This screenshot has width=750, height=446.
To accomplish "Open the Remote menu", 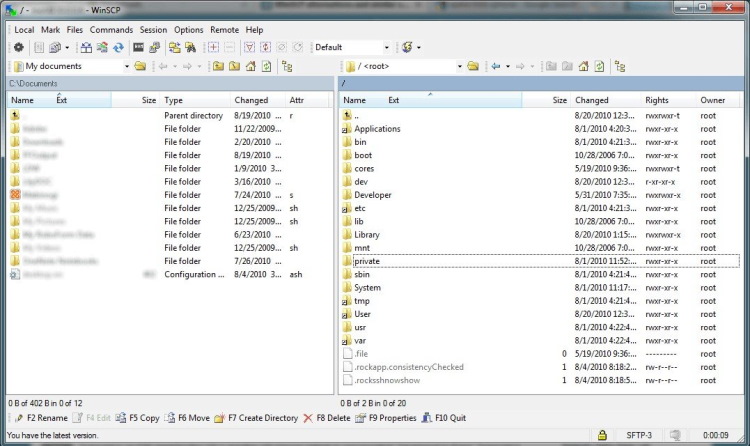I will point(224,30).
